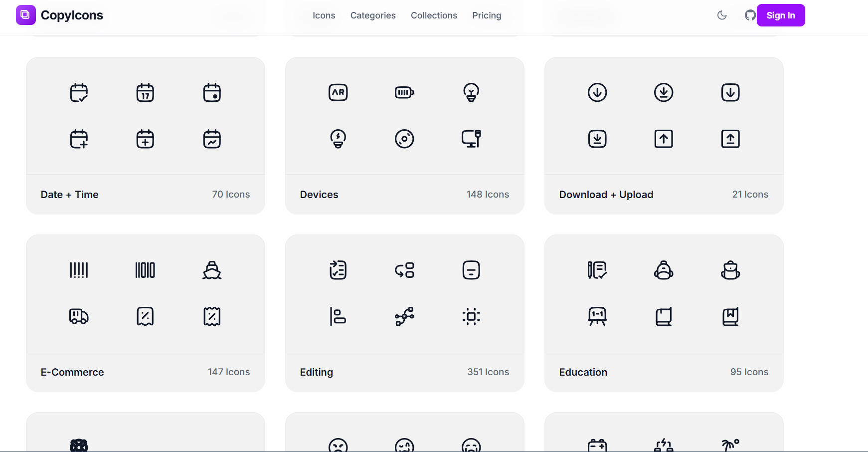Open the CopyIcons home link text
This screenshot has height=452, width=868.
coord(72,15)
